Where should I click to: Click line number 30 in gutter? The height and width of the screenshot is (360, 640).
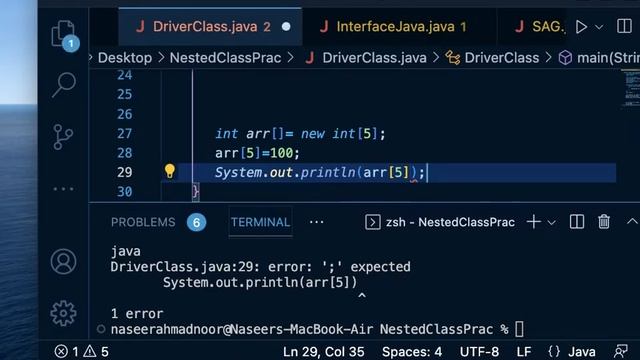(x=124, y=191)
